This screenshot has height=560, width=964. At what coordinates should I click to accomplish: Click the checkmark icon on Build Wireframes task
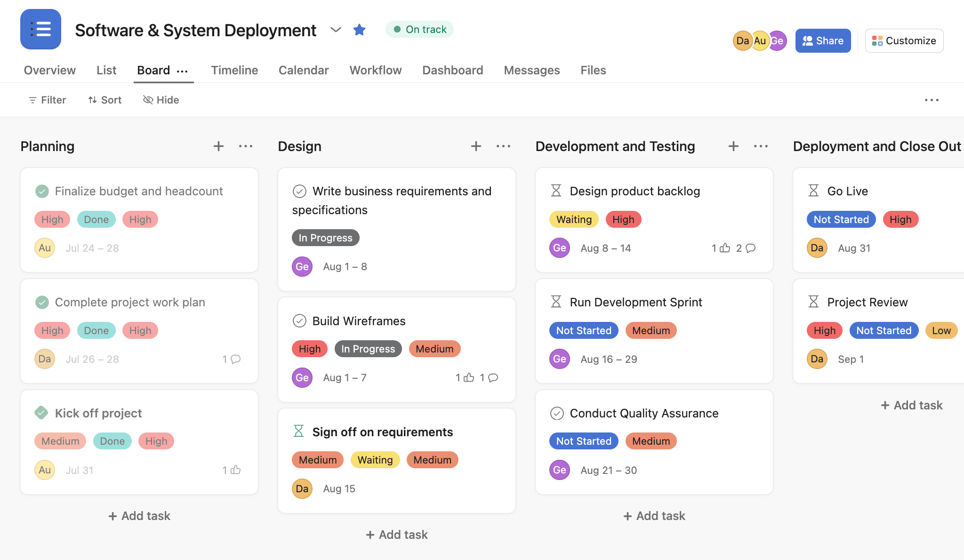pos(299,320)
